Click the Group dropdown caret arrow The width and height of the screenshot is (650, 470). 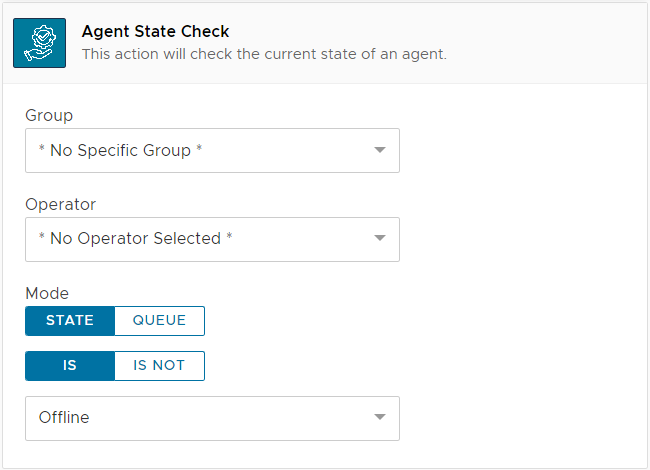pyautogui.click(x=379, y=151)
